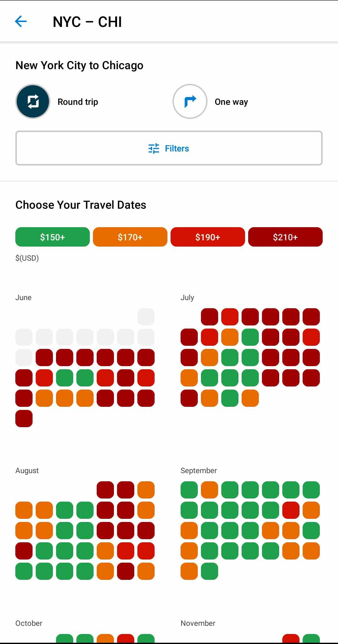Choose the red $190+ price legend
Viewport: 338px width, 644px height.
point(208,237)
